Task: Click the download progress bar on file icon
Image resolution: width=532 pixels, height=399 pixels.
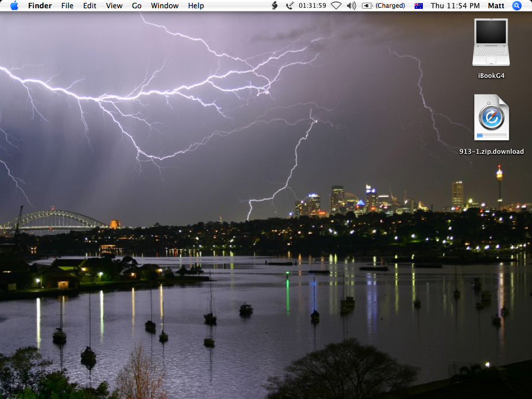Action: (491, 136)
